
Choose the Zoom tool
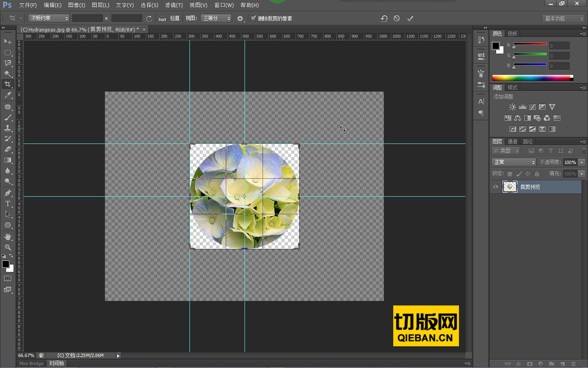click(x=8, y=247)
